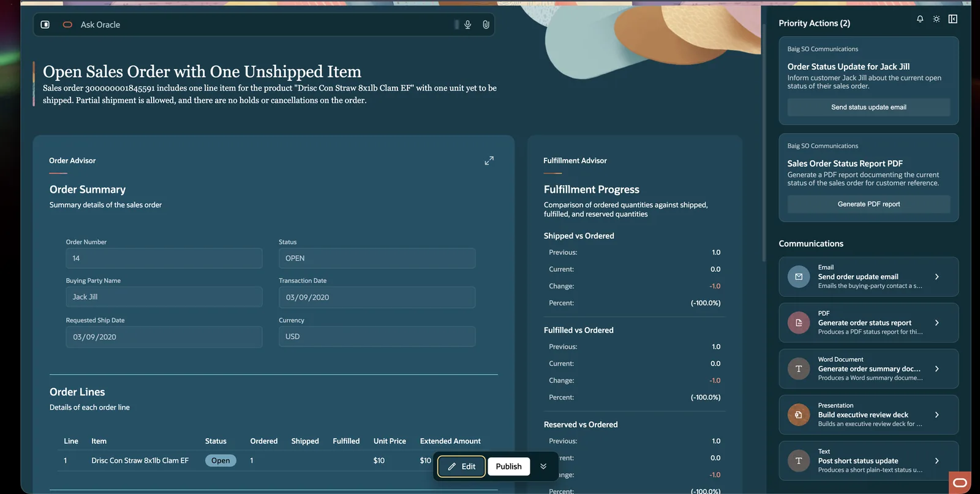Open Generate order status report chevron

(937, 323)
